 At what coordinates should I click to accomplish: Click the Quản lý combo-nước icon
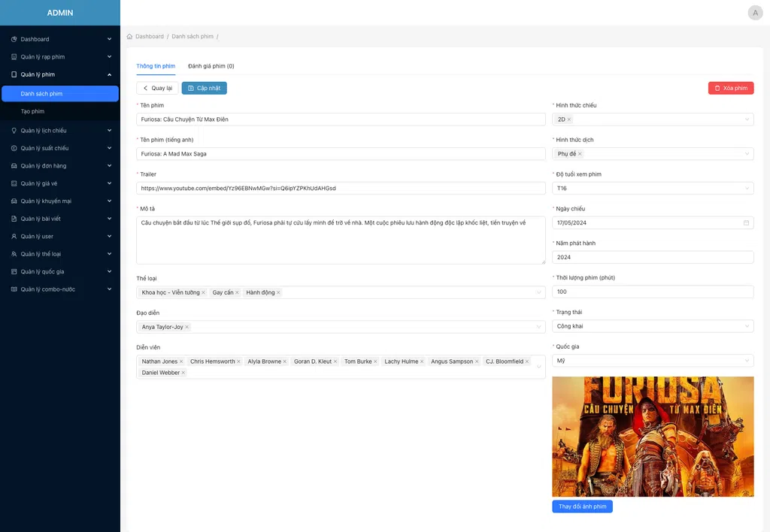(x=14, y=289)
